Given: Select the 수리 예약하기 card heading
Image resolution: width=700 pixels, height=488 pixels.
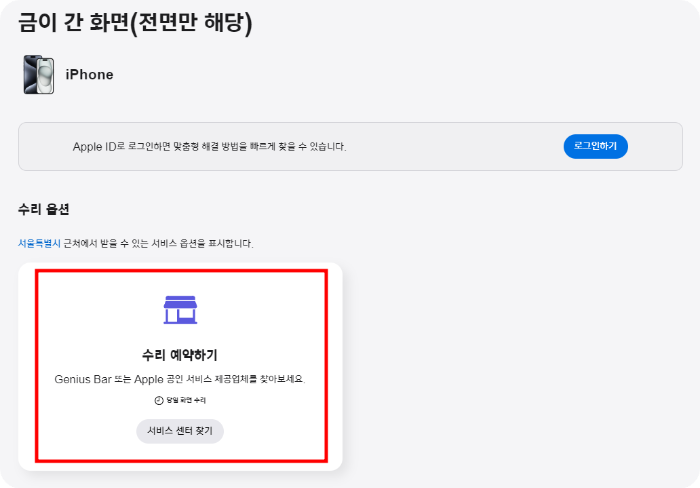Looking at the screenshot, I should tap(180, 355).
